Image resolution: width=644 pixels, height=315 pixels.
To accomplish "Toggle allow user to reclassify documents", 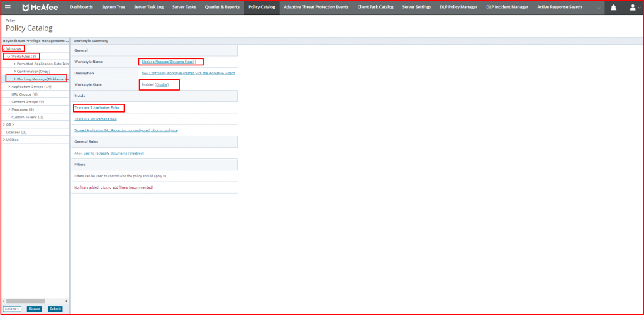I will pyautogui.click(x=109, y=153).
